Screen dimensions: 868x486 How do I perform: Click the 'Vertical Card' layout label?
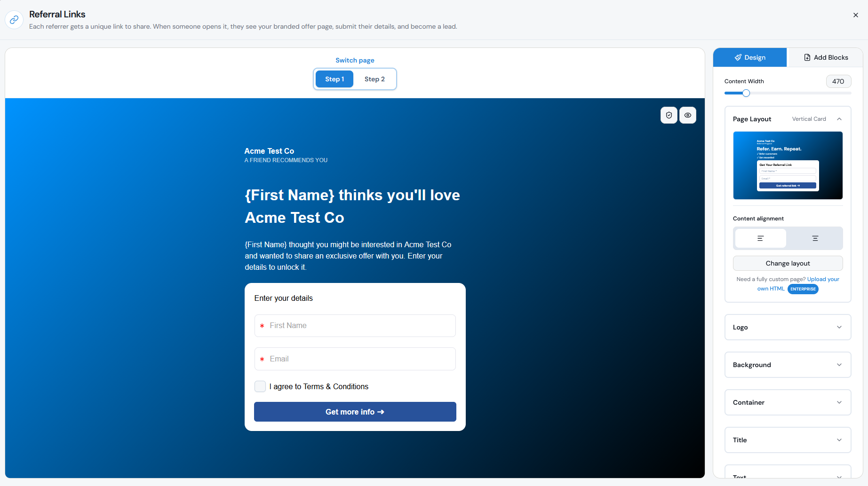tap(809, 119)
